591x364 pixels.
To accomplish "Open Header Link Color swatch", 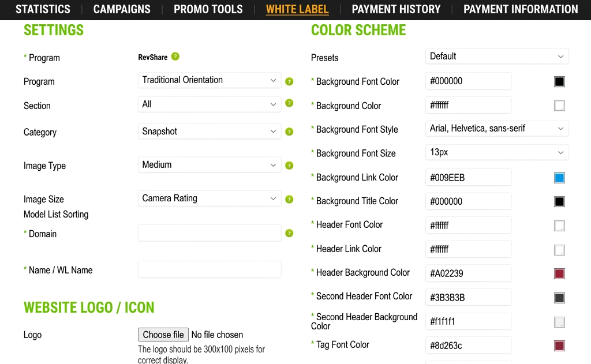I will (x=559, y=250).
